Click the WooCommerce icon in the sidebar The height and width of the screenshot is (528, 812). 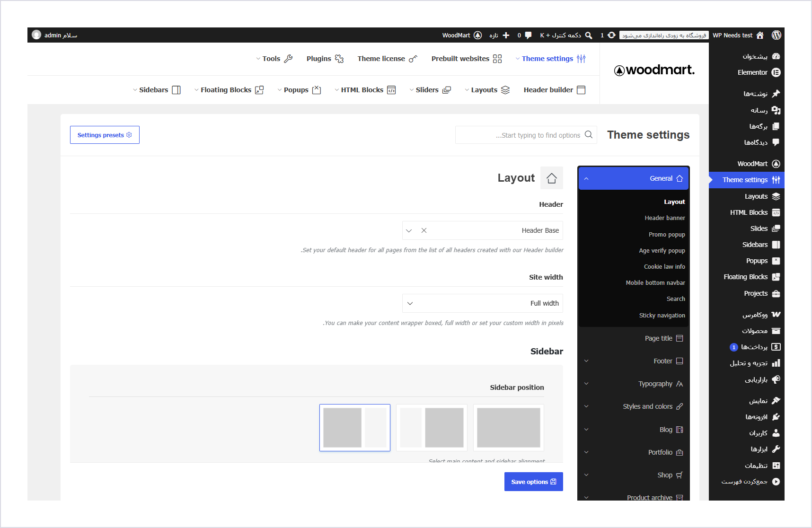pyautogui.click(x=776, y=315)
